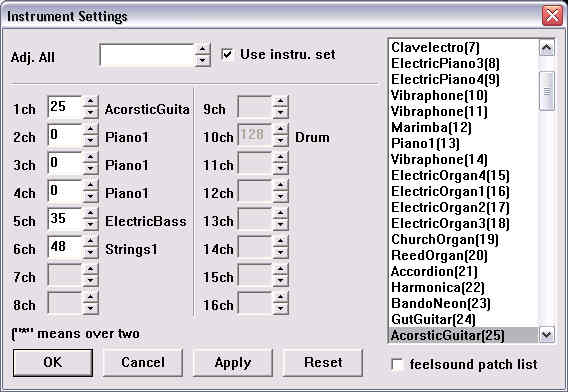The height and width of the screenshot is (392, 568).
Task: Select AcorsticGuitar(25) in the list
Action: tap(463, 335)
